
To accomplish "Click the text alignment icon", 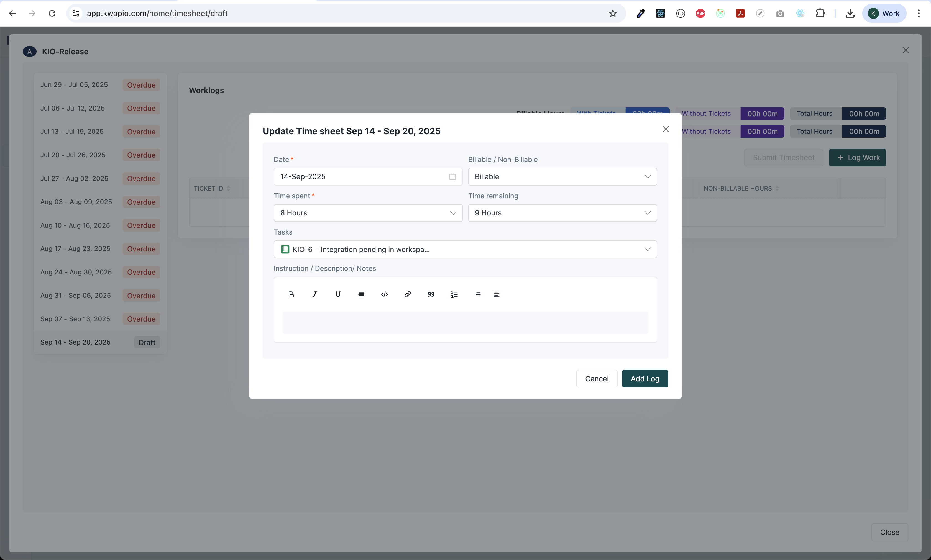I will point(497,294).
